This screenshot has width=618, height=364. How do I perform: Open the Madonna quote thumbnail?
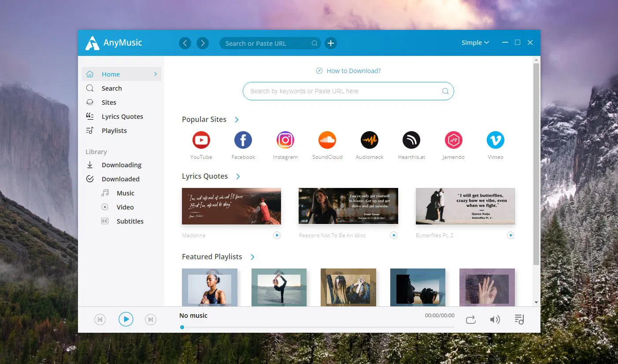click(x=231, y=206)
